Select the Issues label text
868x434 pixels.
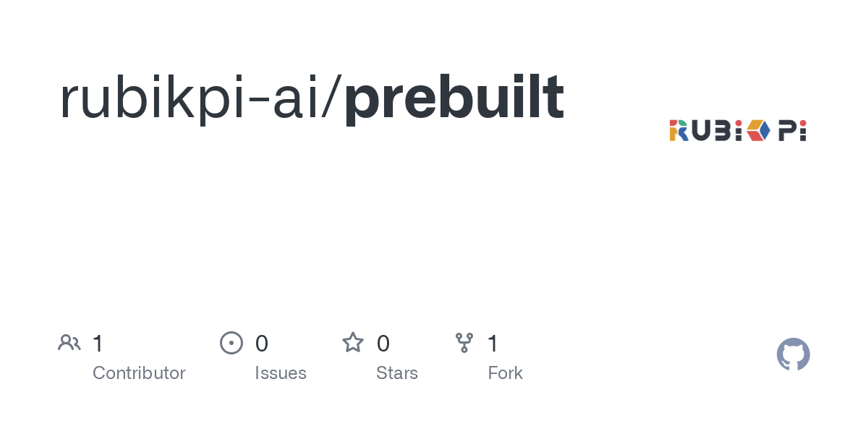click(281, 373)
